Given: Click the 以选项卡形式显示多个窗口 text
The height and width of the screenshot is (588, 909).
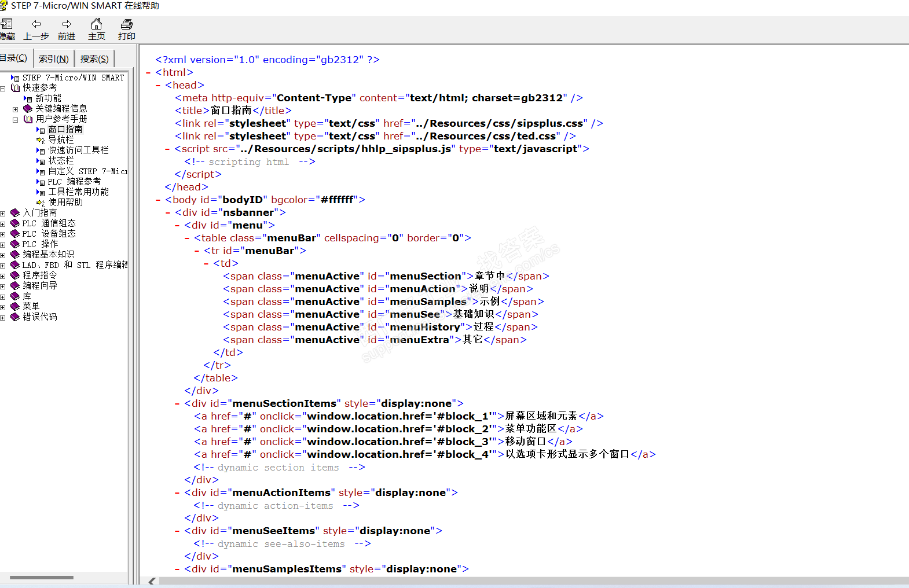Looking at the screenshot, I should pos(567,454).
